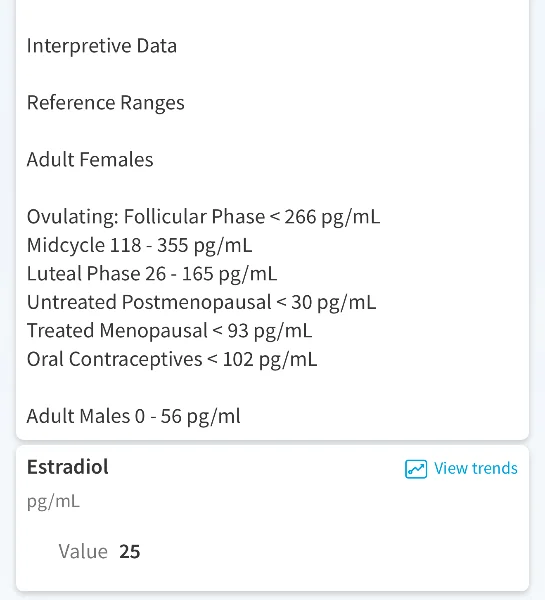Screen dimensions: 545x600
Task: Open the View trends link
Action: 461,469
